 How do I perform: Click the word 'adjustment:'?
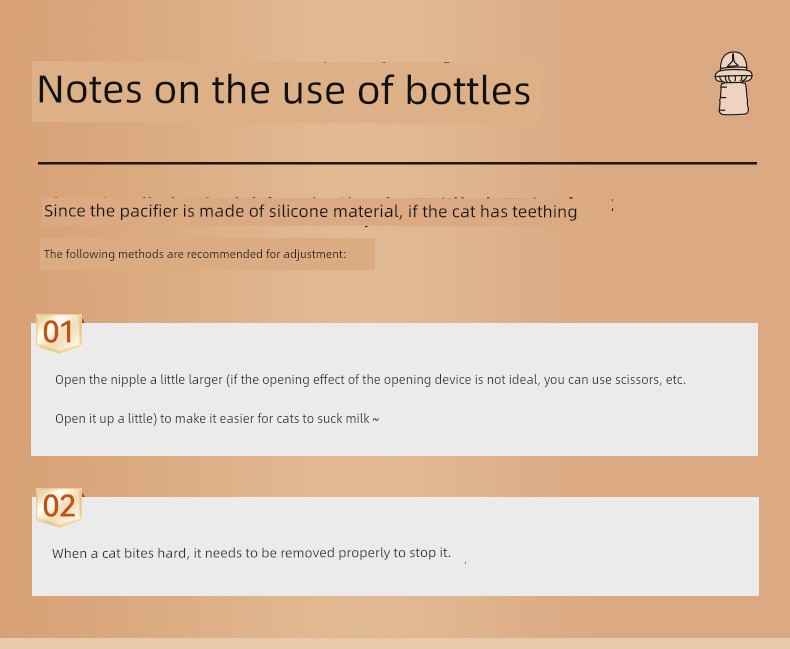pyautogui.click(x=314, y=254)
